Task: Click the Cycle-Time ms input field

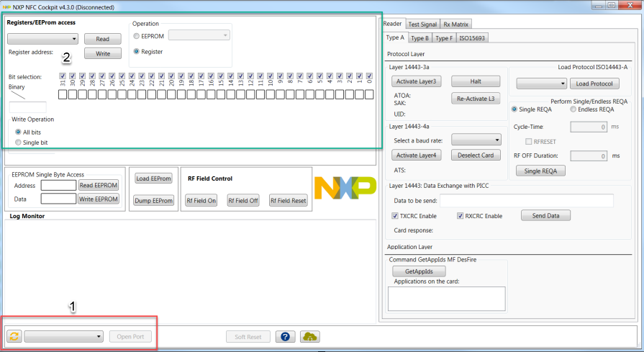Action: click(589, 127)
